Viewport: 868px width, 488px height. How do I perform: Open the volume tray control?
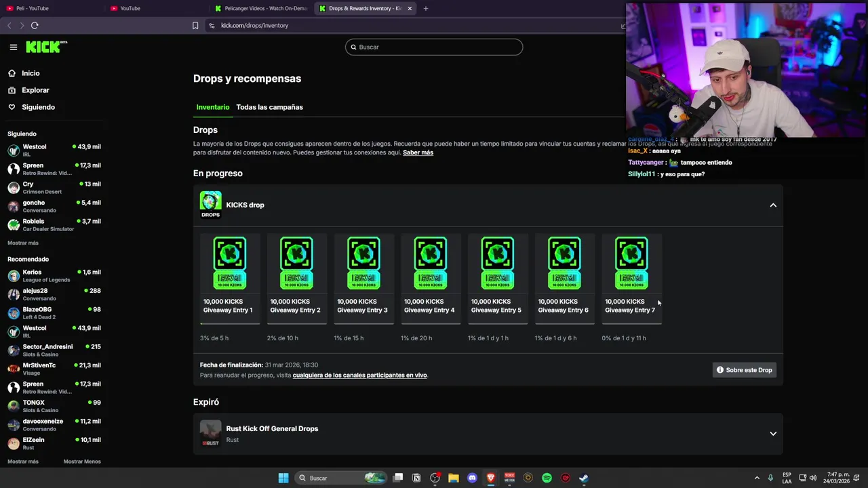[814, 478]
